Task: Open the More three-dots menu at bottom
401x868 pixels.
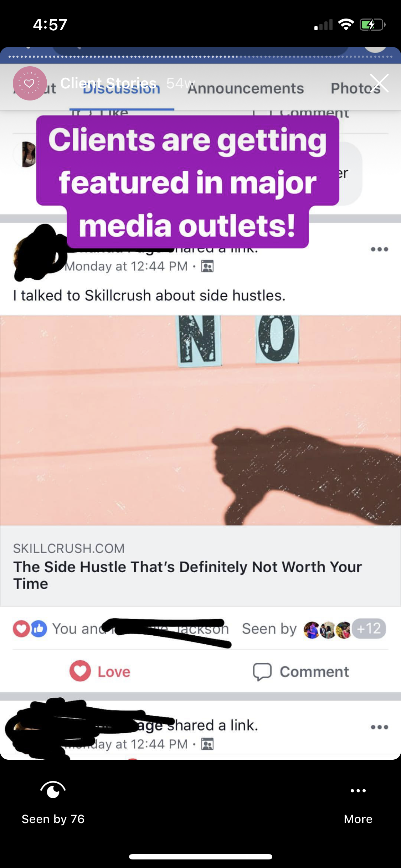Action: pos(358,790)
